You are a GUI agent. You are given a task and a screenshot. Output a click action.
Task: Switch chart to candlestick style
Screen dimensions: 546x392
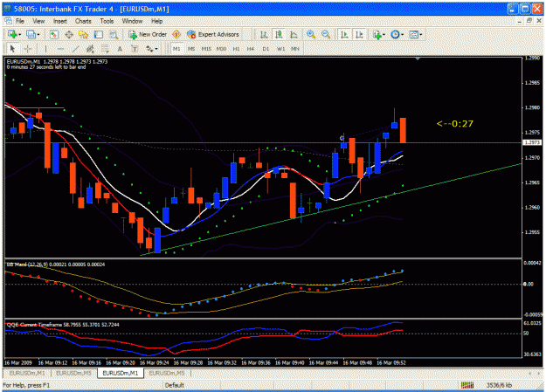click(279, 34)
